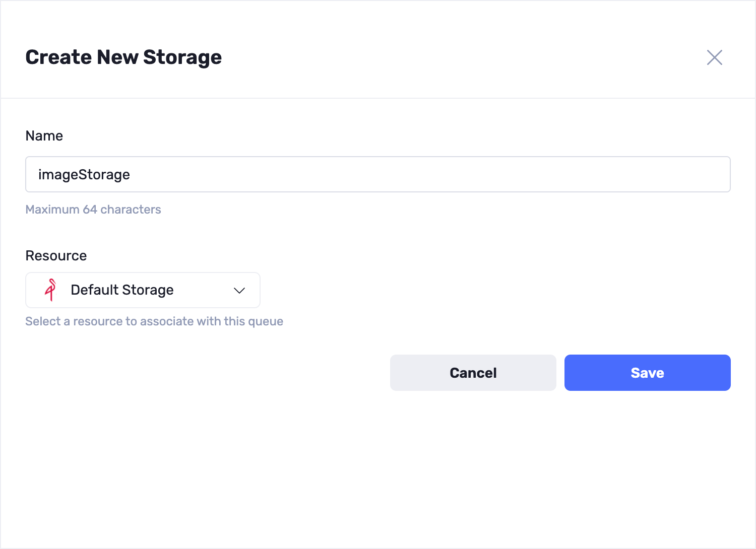
Task: Click the Default Storage text label
Action: coord(122,290)
